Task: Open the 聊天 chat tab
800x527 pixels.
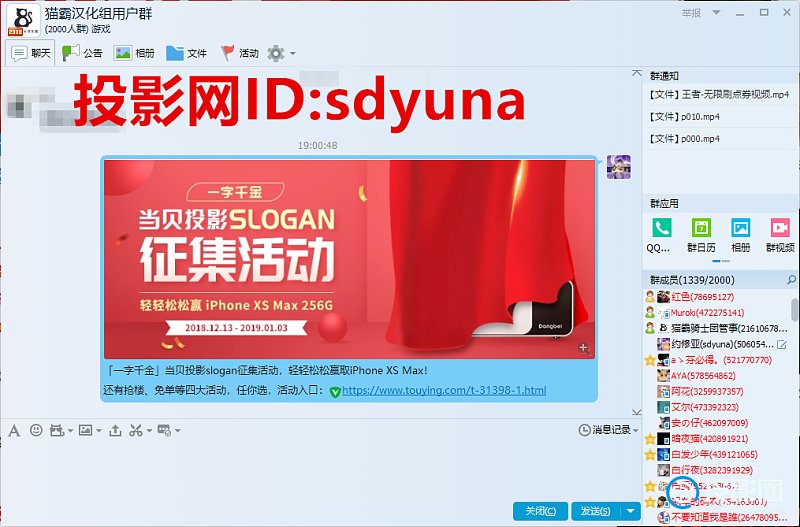Action: [31, 53]
